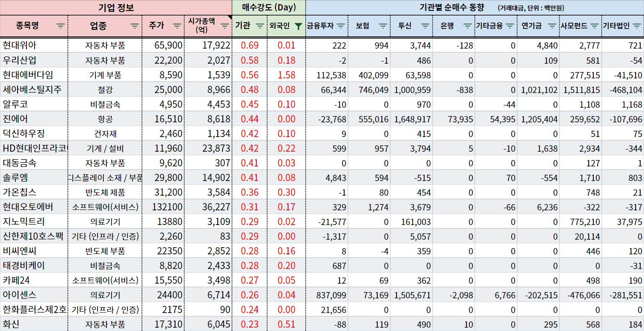Open the 시가총액 column filter
Image resolution: width=644 pixels, height=331 pixels.
pos(225,26)
